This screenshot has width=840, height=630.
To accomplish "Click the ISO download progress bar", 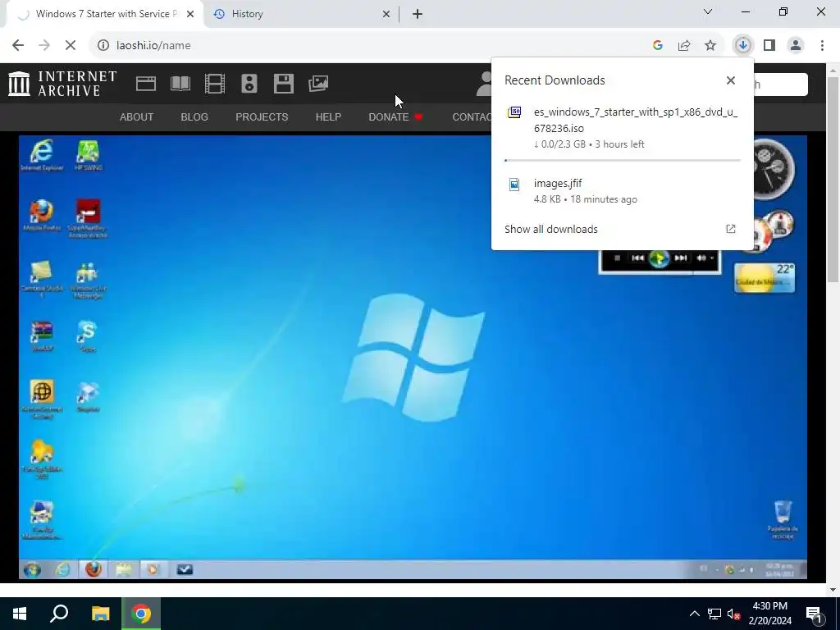I will point(622,160).
